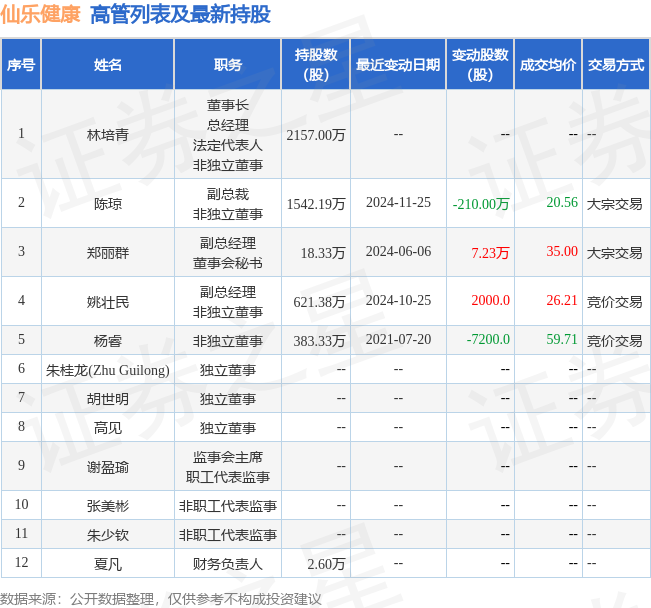
Task: Click the name 姚壮民
Action: coord(108,302)
